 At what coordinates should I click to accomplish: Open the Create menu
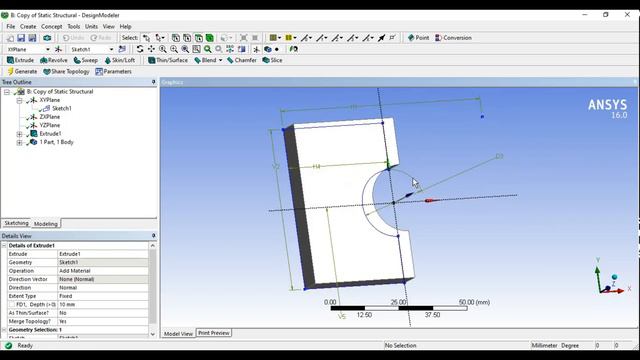(x=28, y=27)
